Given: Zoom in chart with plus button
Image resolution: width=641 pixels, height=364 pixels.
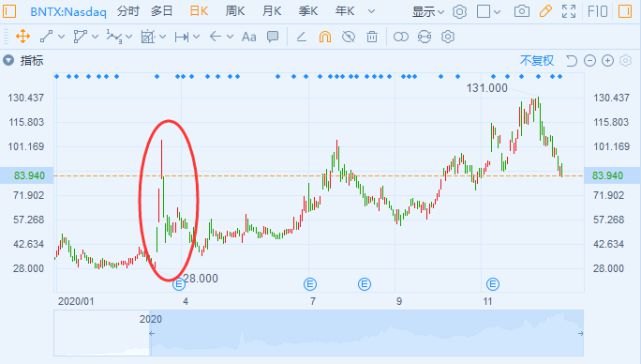Looking at the screenshot, I should click(608, 61).
